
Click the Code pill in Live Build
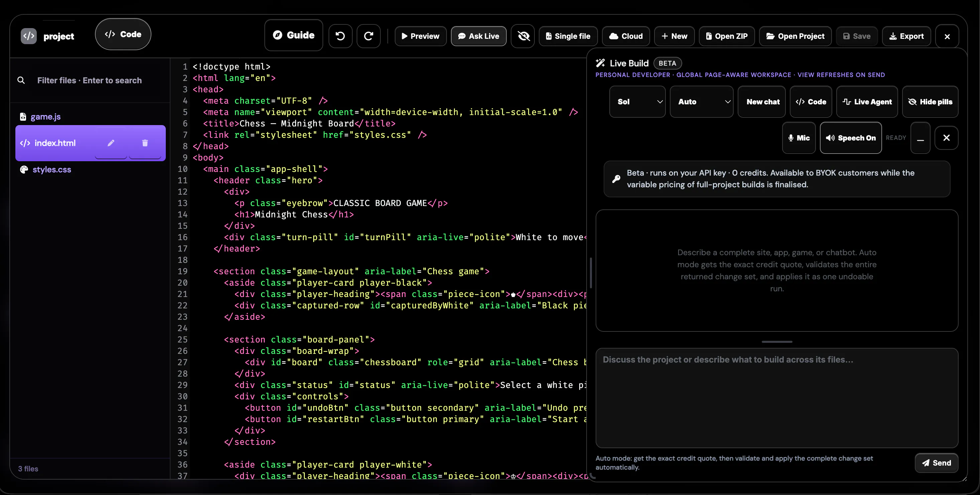click(x=811, y=102)
